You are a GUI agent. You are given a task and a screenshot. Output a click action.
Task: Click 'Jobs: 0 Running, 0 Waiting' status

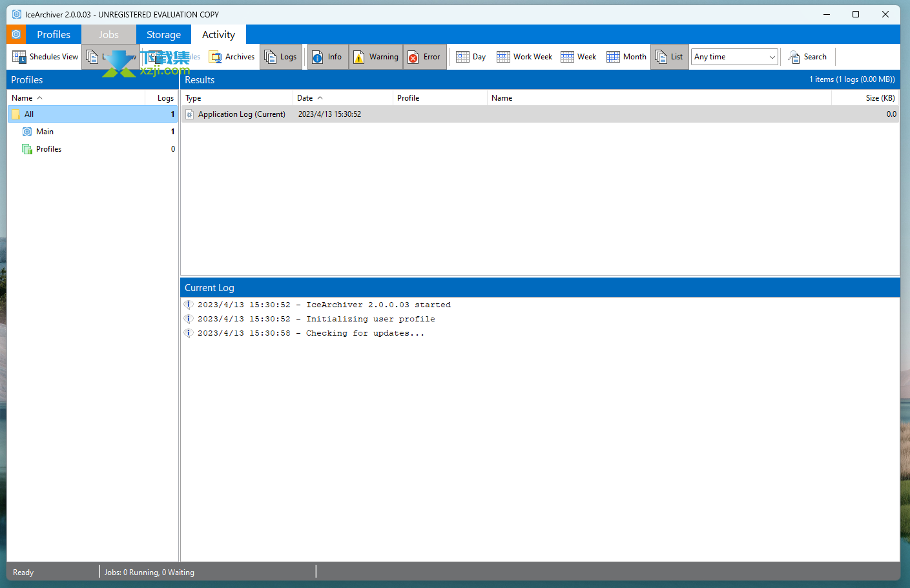coord(149,573)
